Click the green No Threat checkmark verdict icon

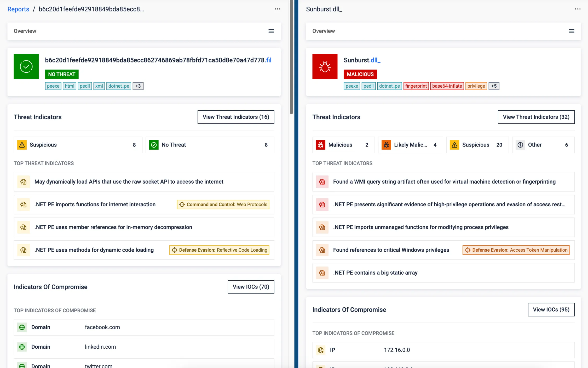pyautogui.click(x=26, y=66)
